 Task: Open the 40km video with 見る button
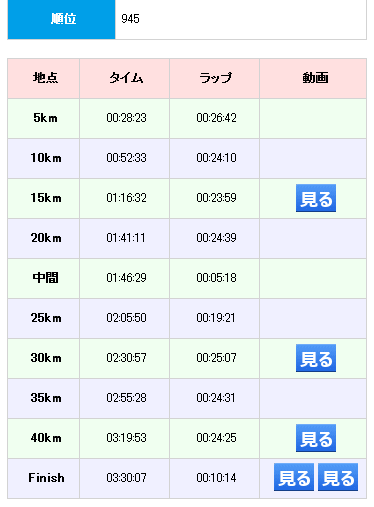pos(316,438)
